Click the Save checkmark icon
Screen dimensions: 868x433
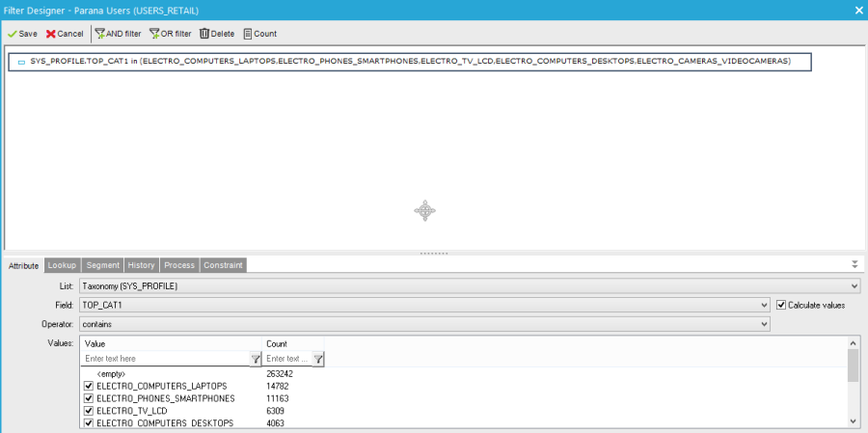tap(13, 34)
